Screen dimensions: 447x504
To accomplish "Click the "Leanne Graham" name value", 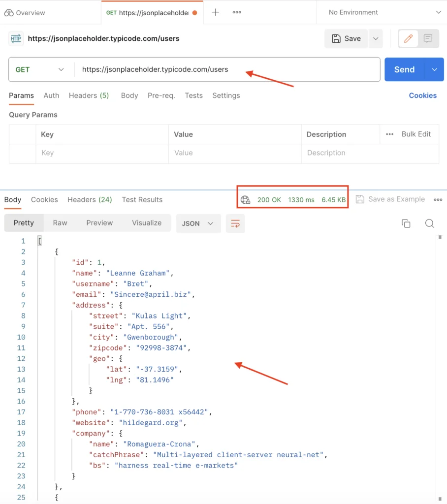I will click(138, 273).
